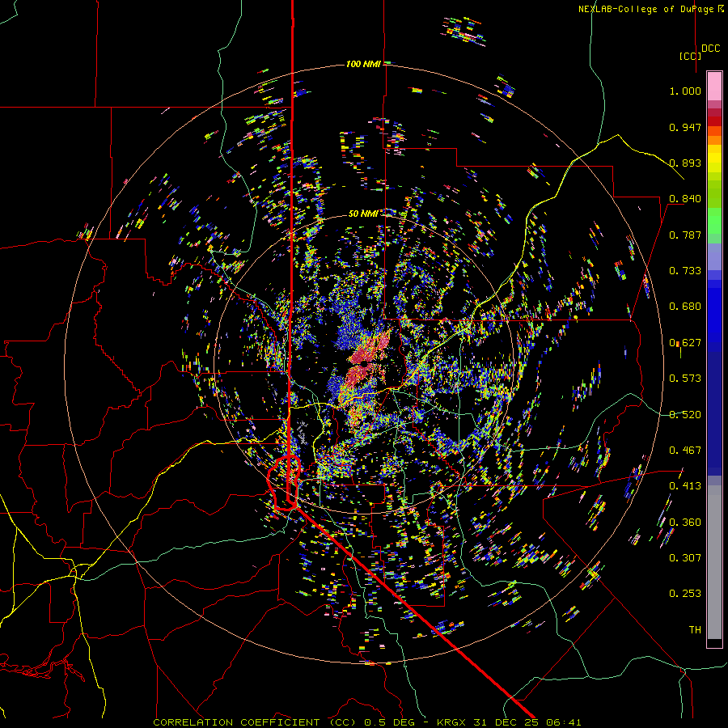This screenshot has width=728, height=728.
Task: Click the DCC label above the color bar
Action: coord(710,49)
